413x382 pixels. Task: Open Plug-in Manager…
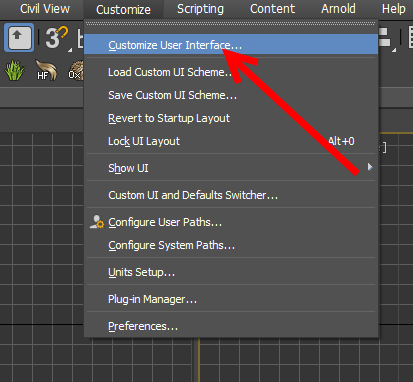click(x=231, y=299)
